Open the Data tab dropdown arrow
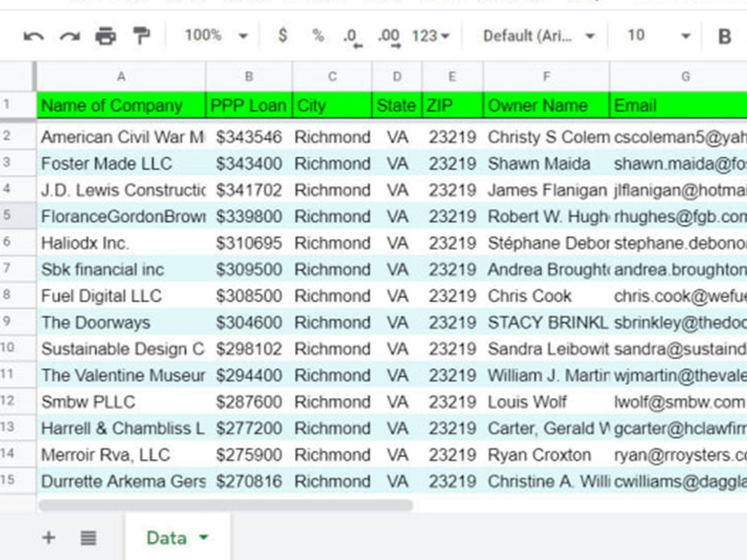The width and height of the screenshot is (747, 560). pyautogui.click(x=204, y=537)
